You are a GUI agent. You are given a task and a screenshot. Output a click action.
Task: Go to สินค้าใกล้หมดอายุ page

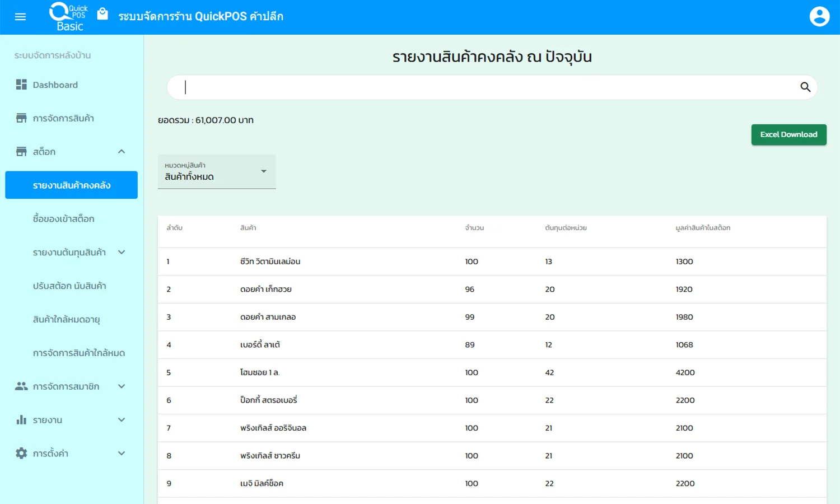[66, 320]
